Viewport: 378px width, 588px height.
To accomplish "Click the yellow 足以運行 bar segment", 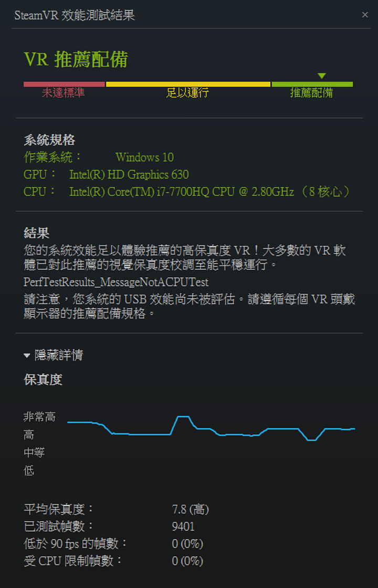I will point(188,85).
